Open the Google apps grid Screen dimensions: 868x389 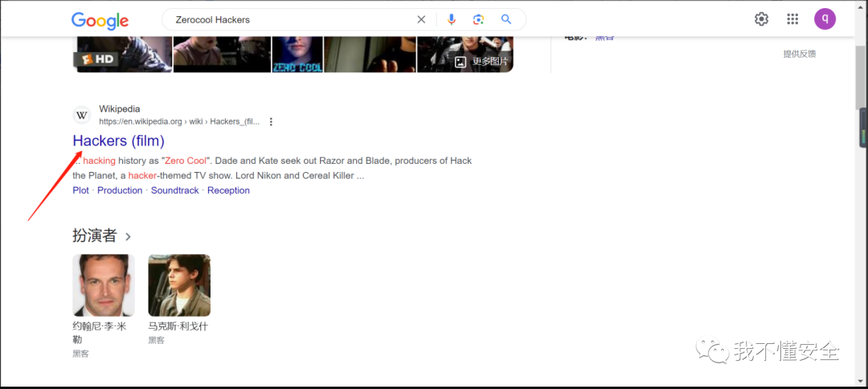(x=792, y=19)
